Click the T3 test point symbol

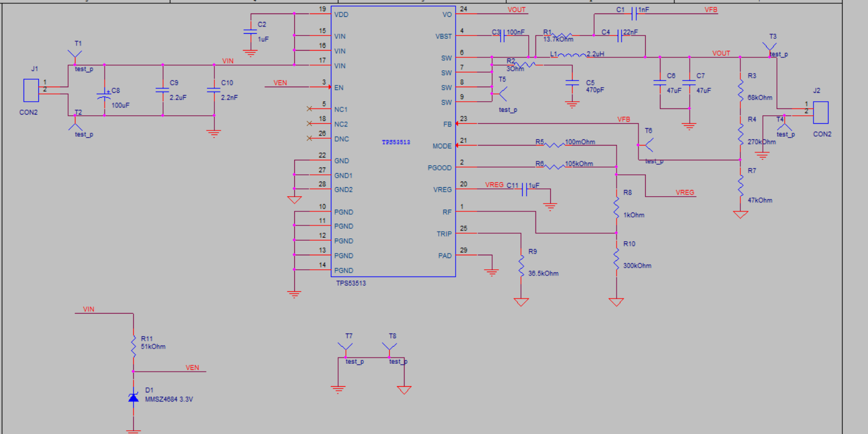point(770,49)
